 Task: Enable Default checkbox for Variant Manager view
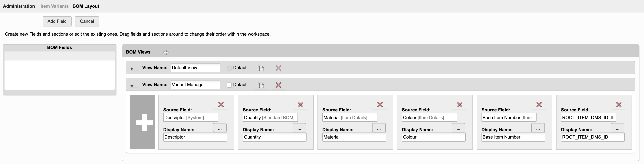coord(229,85)
